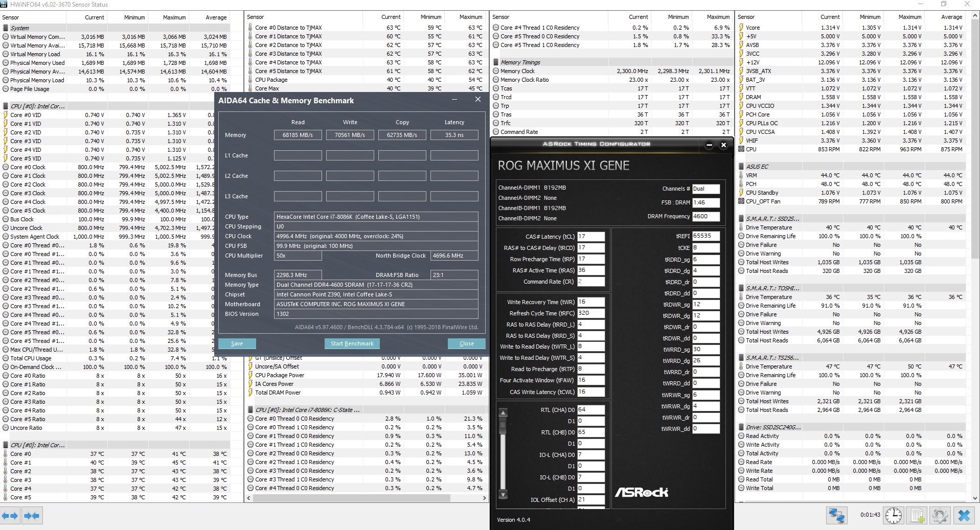
Task: Click the Vcore voltage lightning icon
Action: 741,28
